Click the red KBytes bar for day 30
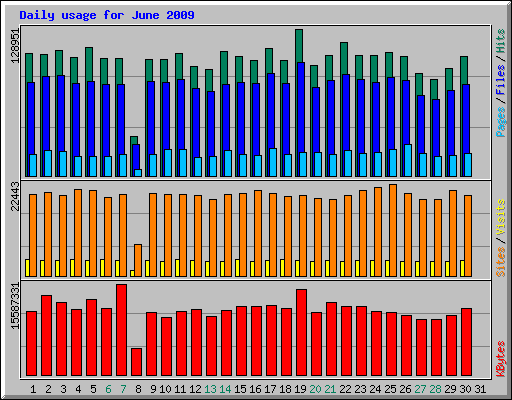Image resolution: width=512 pixels, height=400 pixels. click(x=466, y=342)
